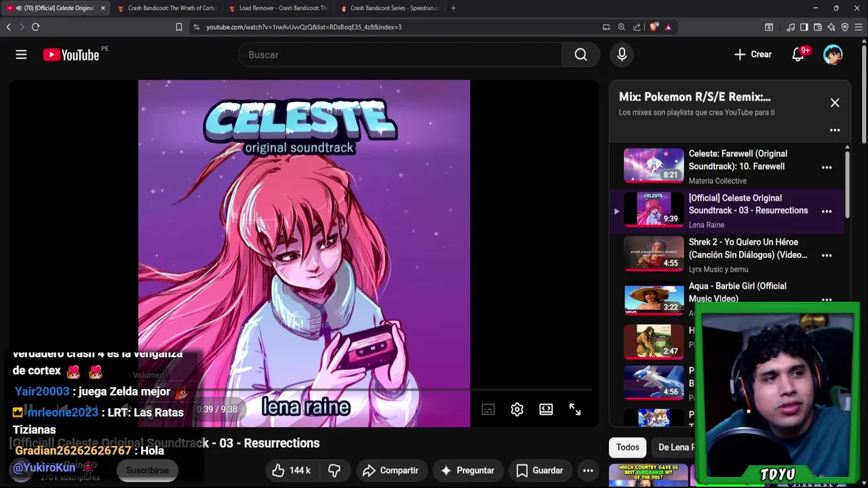Open the Brave Wallet icon
This screenshot has height=488, width=868.
(818, 27)
